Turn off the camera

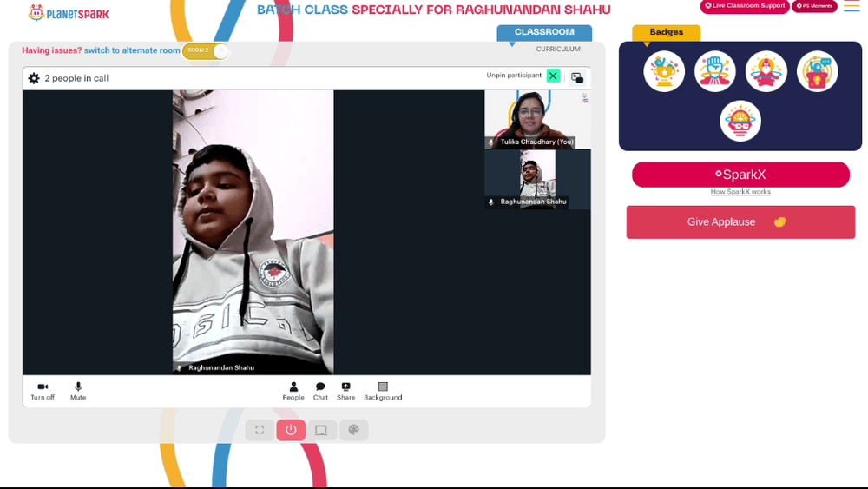coord(43,391)
